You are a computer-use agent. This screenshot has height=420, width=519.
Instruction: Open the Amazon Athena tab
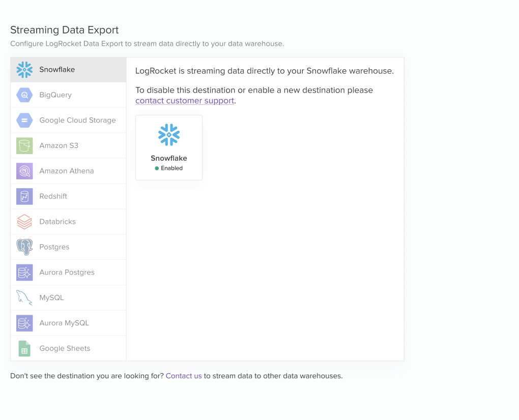coord(69,171)
